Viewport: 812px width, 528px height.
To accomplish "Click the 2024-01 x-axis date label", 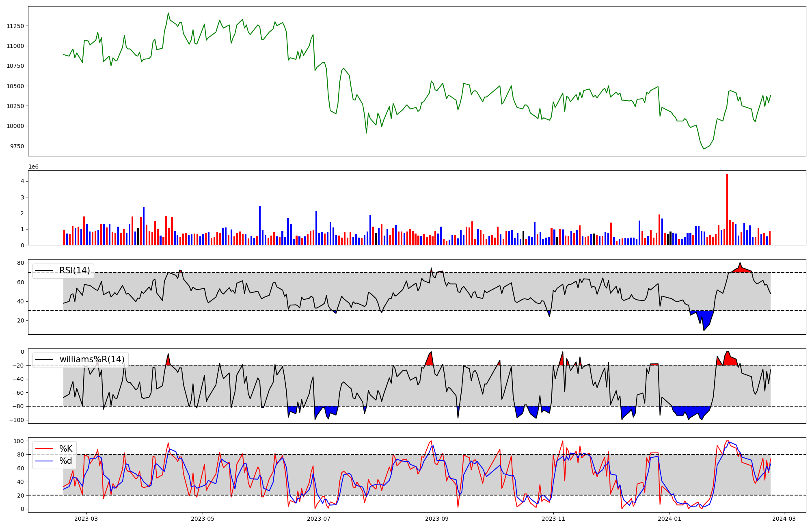I will (669, 519).
